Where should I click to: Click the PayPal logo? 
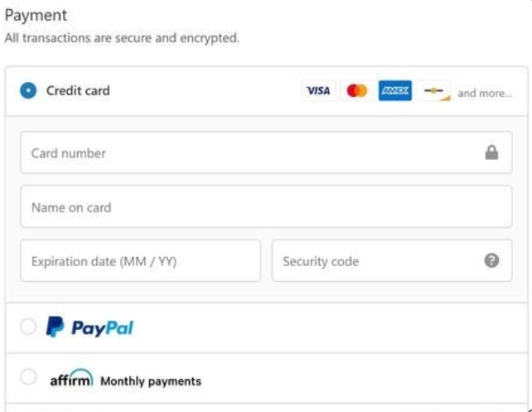(90, 327)
